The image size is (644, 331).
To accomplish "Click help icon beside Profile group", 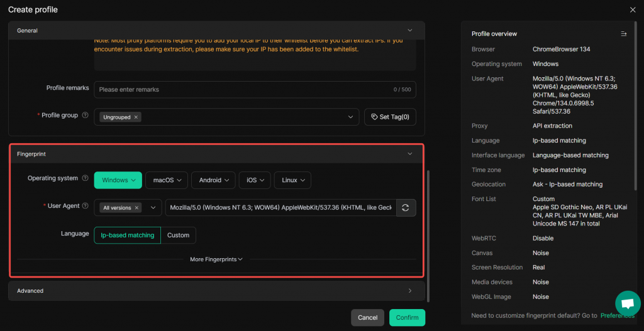I will tap(85, 116).
